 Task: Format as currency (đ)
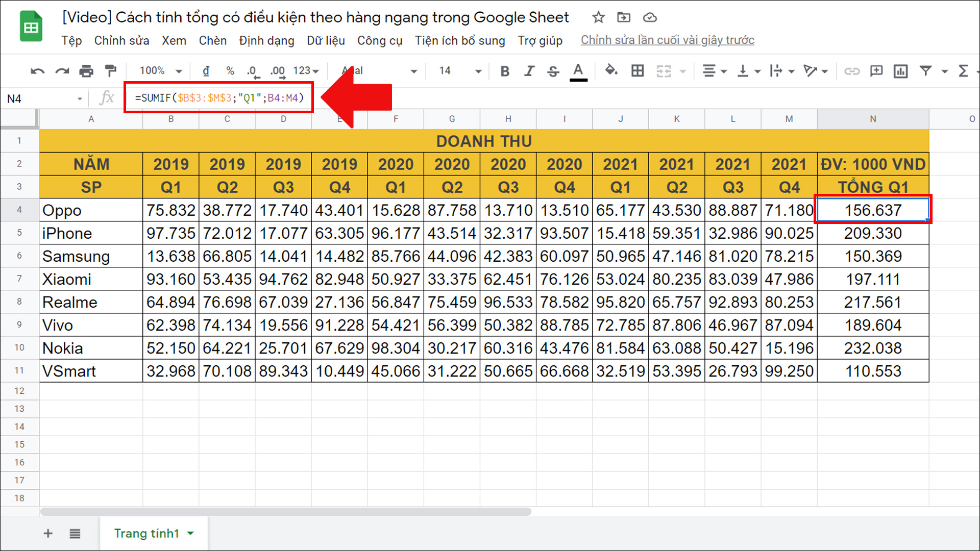pyautogui.click(x=206, y=71)
